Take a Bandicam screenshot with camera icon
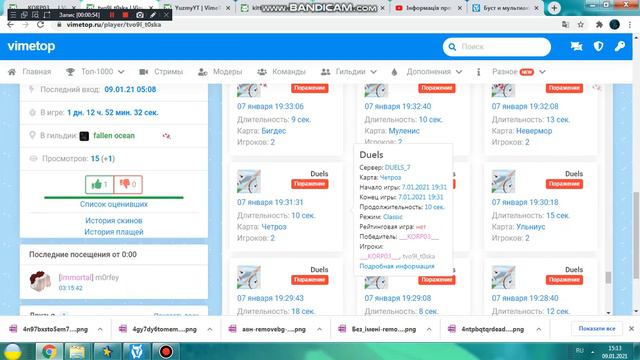640x360 pixels. 140,15
